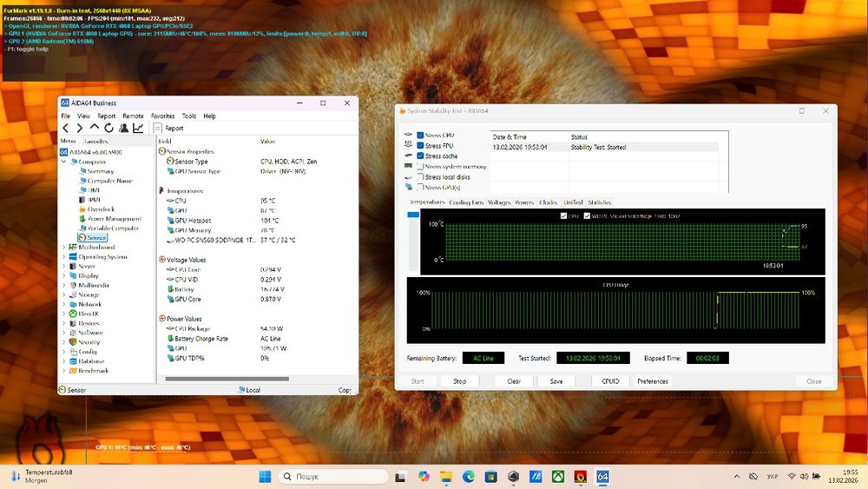Refresh the AIDA64 sensor page
Image resolution: width=868 pixels, height=489 pixels.
[x=109, y=128]
